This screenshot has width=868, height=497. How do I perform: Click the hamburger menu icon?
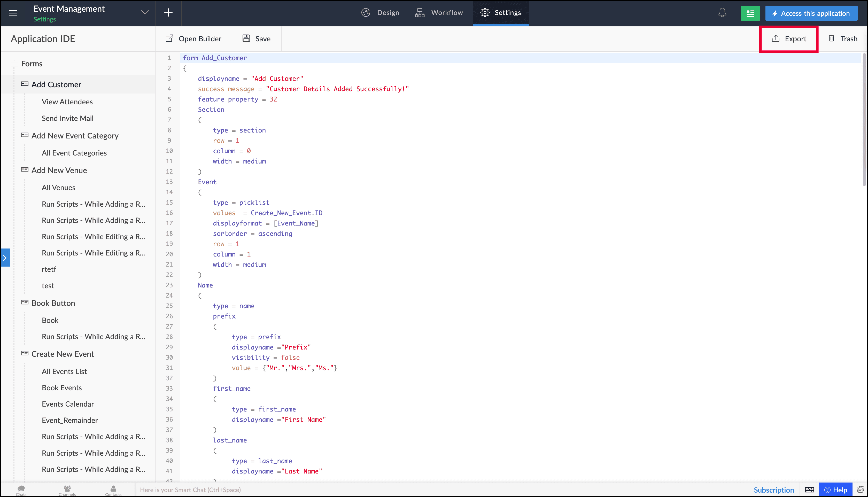(13, 13)
